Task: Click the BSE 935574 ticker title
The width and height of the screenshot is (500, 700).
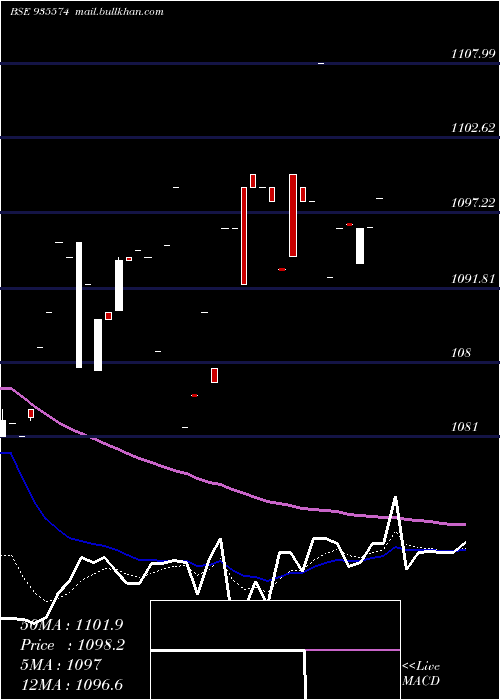Action: click(40, 12)
